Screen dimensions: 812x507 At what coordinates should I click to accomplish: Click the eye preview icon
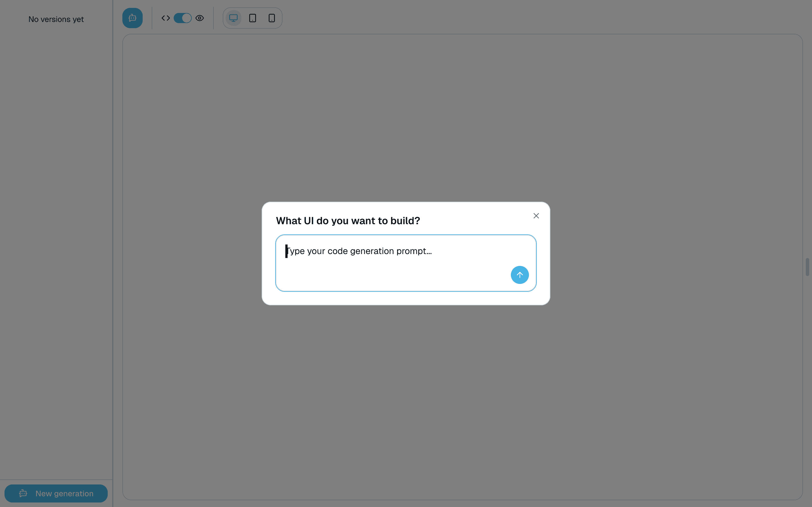[x=200, y=18]
